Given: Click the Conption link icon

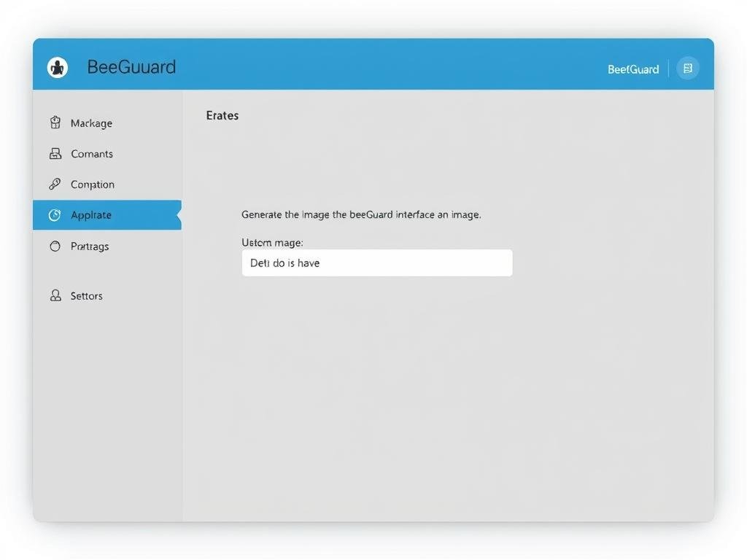Looking at the screenshot, I should 55,184.
